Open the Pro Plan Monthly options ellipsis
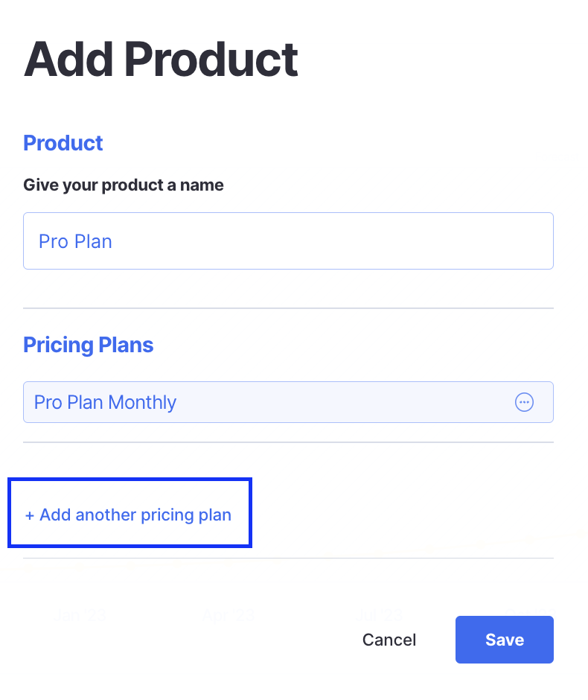Image resolution: width=588 pixels, height=700 pixels. (x=525, y=402)
